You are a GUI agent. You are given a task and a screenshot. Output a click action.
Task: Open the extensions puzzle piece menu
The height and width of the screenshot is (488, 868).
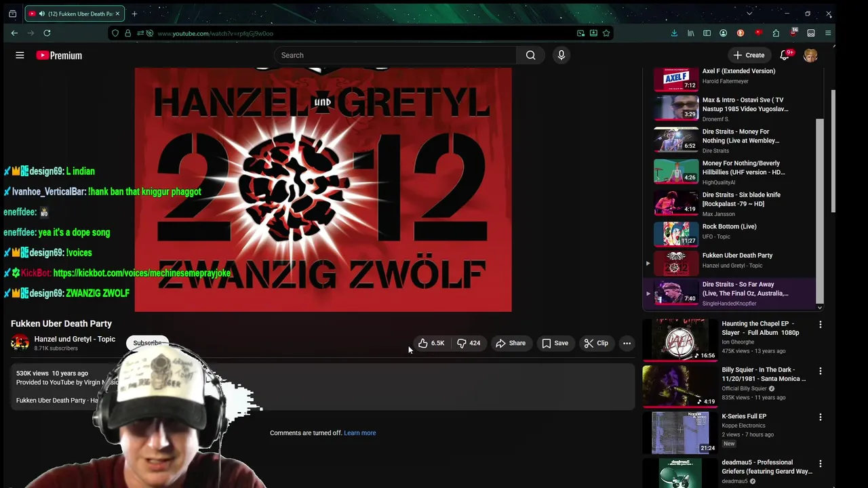[x=776, y=33]
